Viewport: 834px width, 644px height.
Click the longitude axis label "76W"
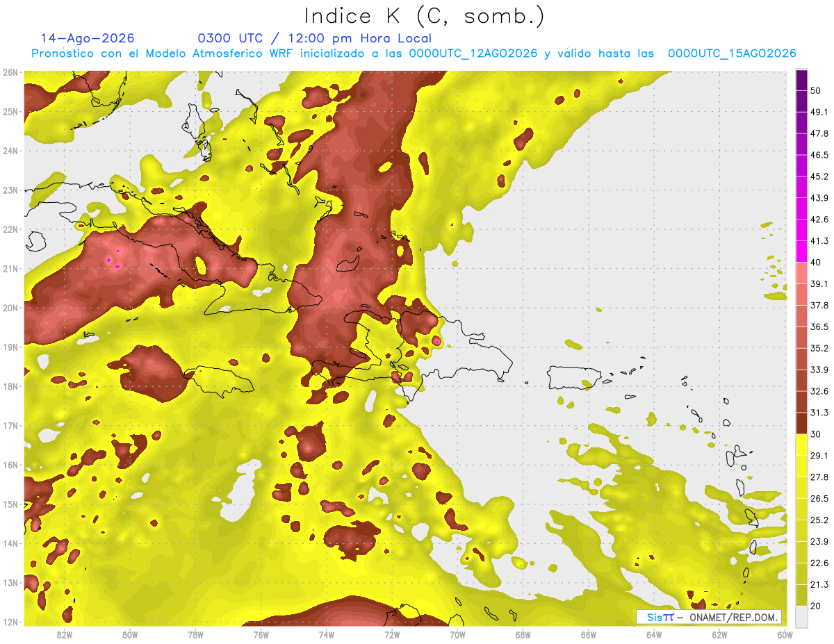[261, 635]
